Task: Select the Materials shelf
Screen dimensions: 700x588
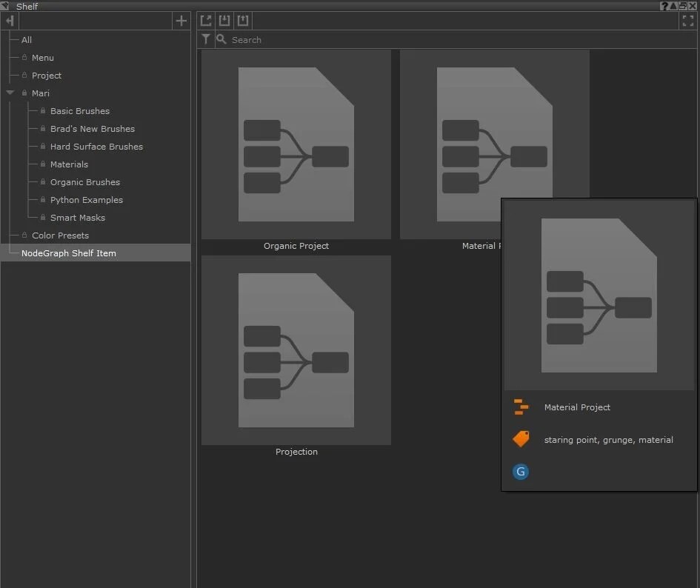Action: point(69,164)
